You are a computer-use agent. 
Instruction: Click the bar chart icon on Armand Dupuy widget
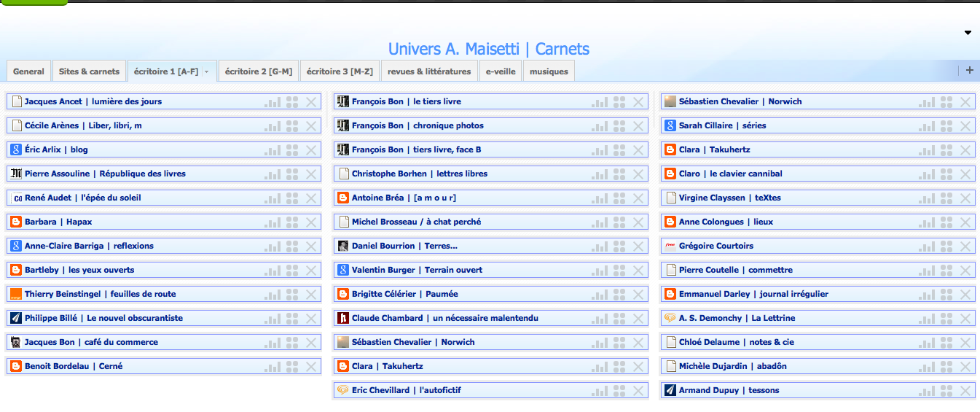(x=927, y=391)
